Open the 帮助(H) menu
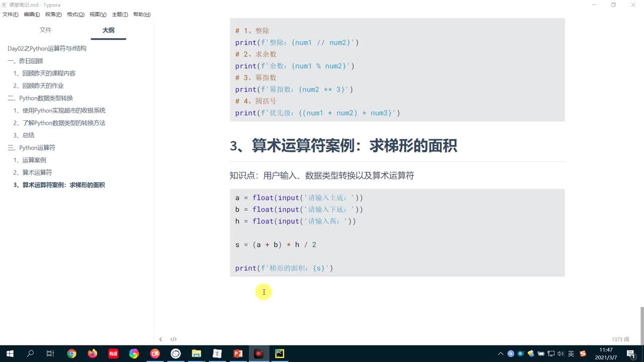Image resolution: width=644 pixels, height=362 pixels. 142,14
